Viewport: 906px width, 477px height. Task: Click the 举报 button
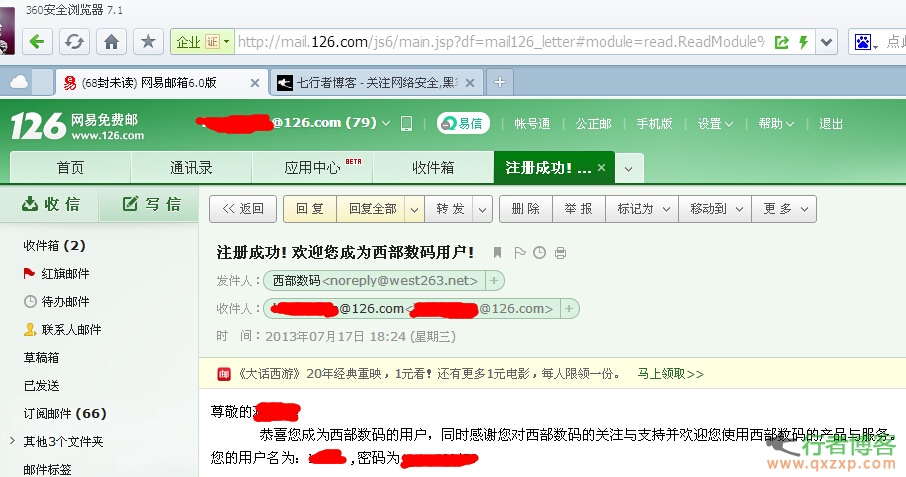coord(579,208)
